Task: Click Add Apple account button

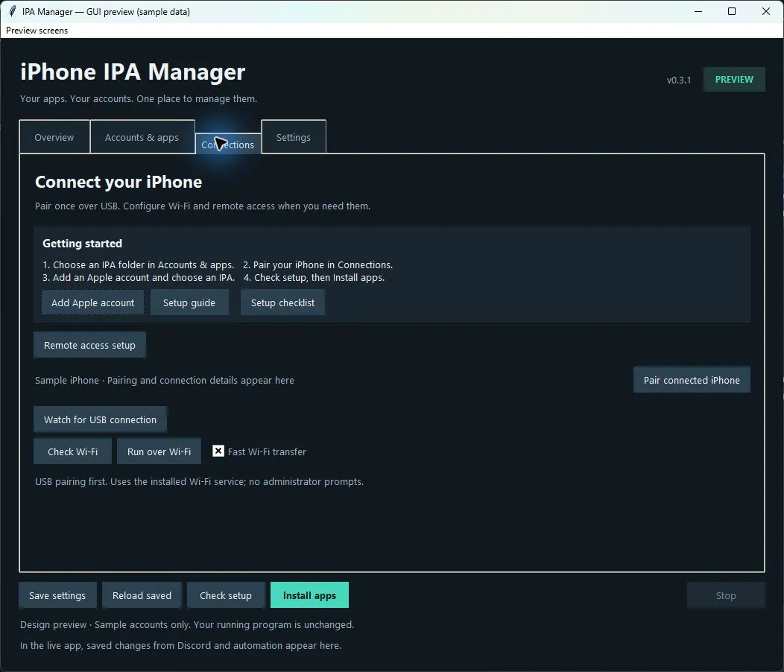Action: click(92, 302)
